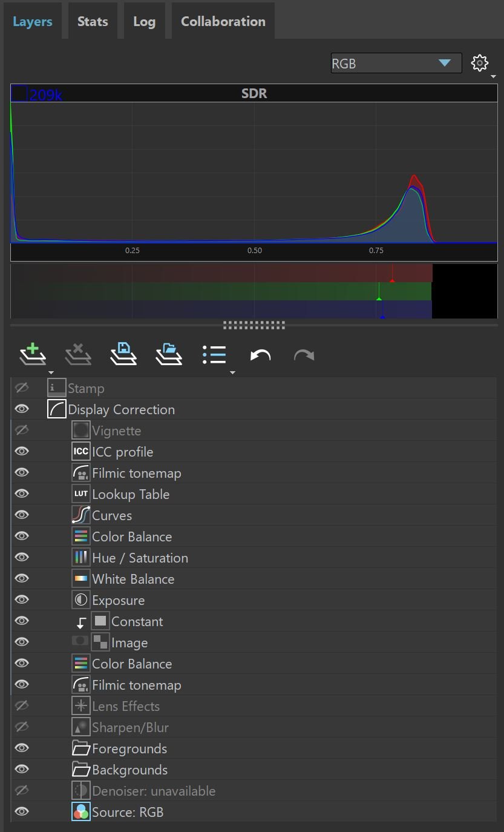Screen dimensions: 504x832
Task: Click the SDR histogram header
Action: (254, 93)
